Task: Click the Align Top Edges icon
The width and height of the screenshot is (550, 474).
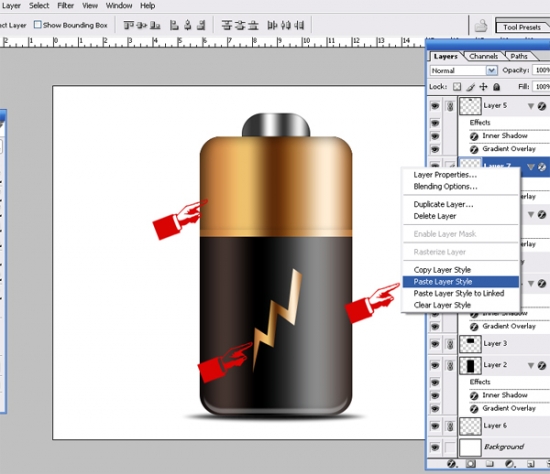Action: (x=129, y=25)
